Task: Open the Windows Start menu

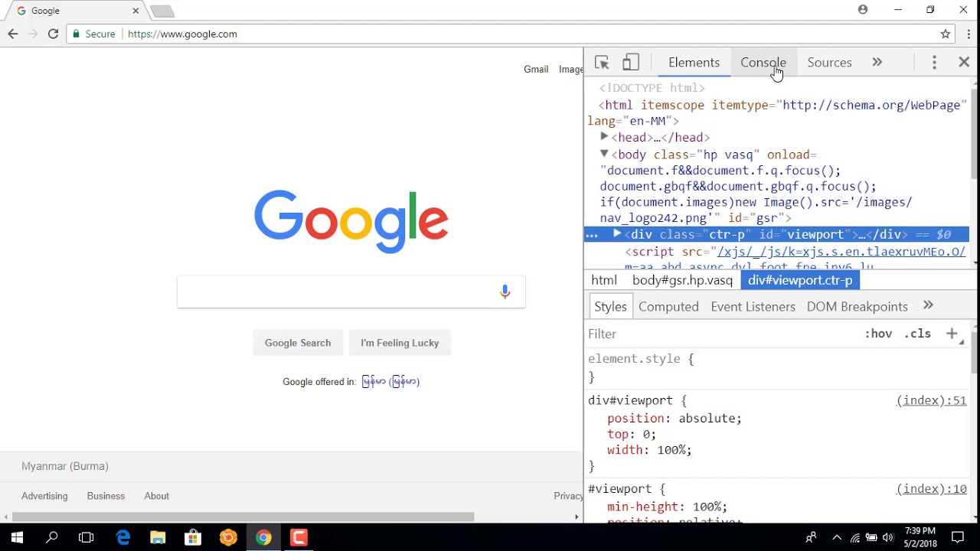Action: [17, 537]
